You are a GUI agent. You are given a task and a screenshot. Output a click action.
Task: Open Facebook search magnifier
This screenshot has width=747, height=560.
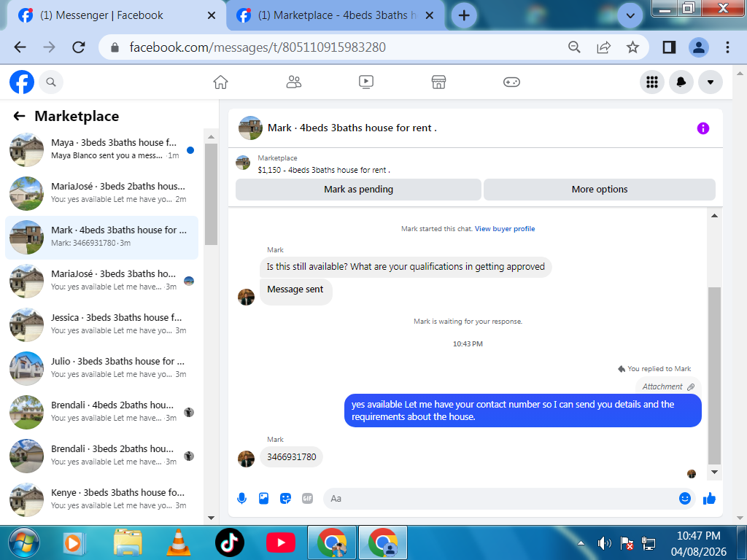coord(51,82)
